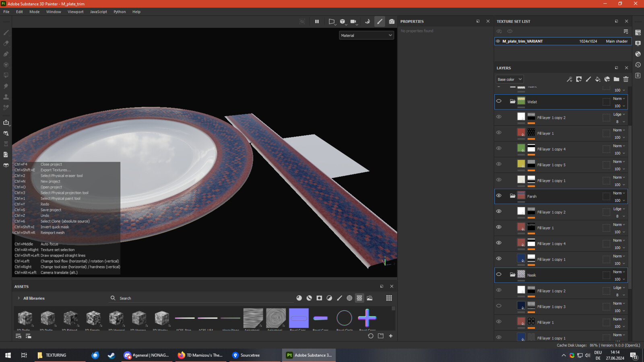644x362 pixels.
Task: Open the Export/Send to icon in left toolbar
Action: click(6, 122)
